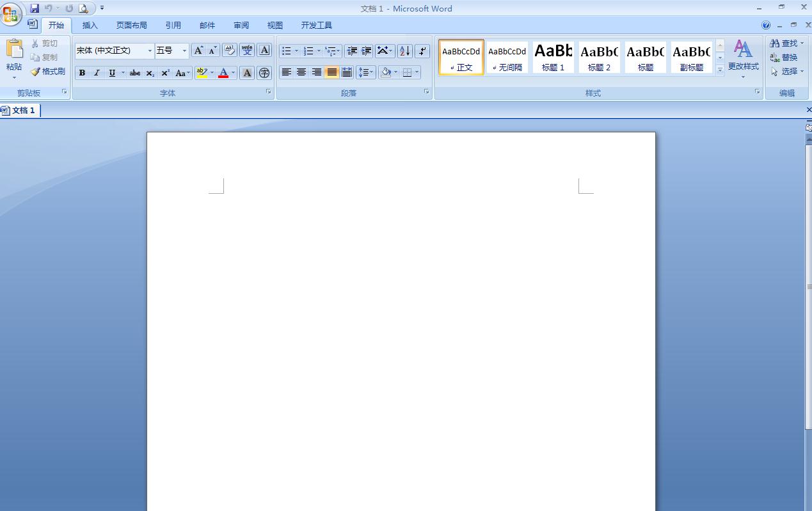812x511 pixels.
Task: Clear formatting with the eraser icon
Action: (x=230, y=51)
